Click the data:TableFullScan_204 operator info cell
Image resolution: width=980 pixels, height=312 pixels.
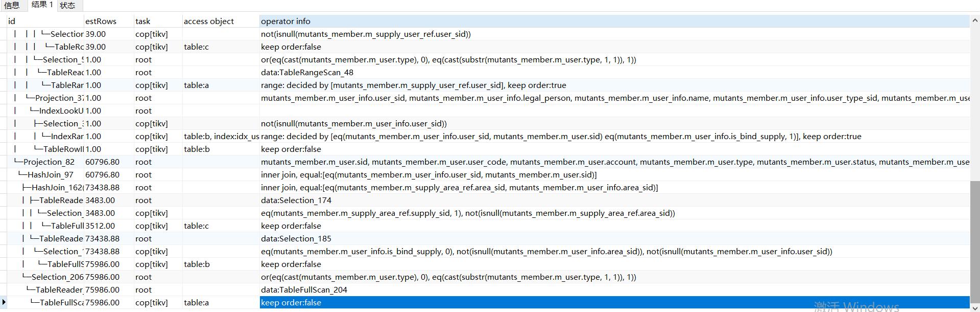304,289
